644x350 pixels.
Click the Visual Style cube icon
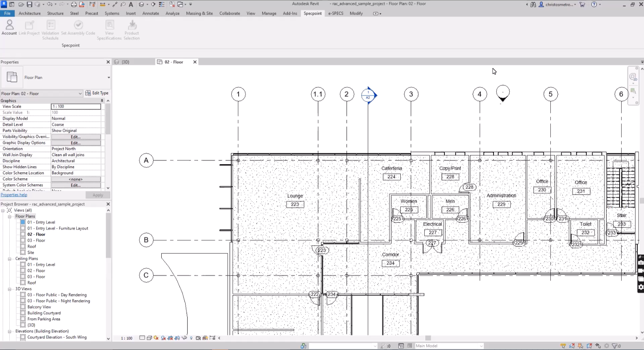pyautogui.click(x=149, y=338)
